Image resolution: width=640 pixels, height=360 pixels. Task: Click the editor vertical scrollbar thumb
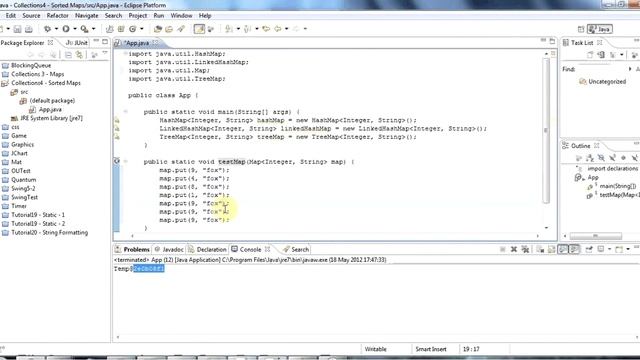(x=546, y=131)
